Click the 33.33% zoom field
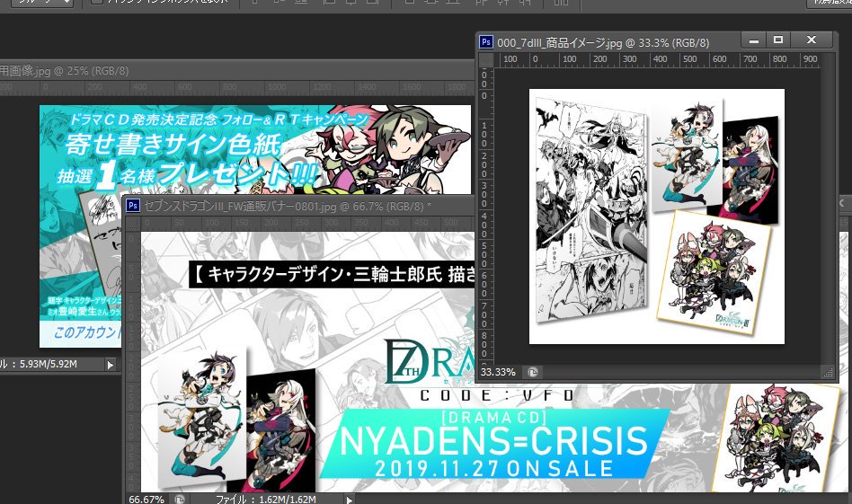 point(498,372)
